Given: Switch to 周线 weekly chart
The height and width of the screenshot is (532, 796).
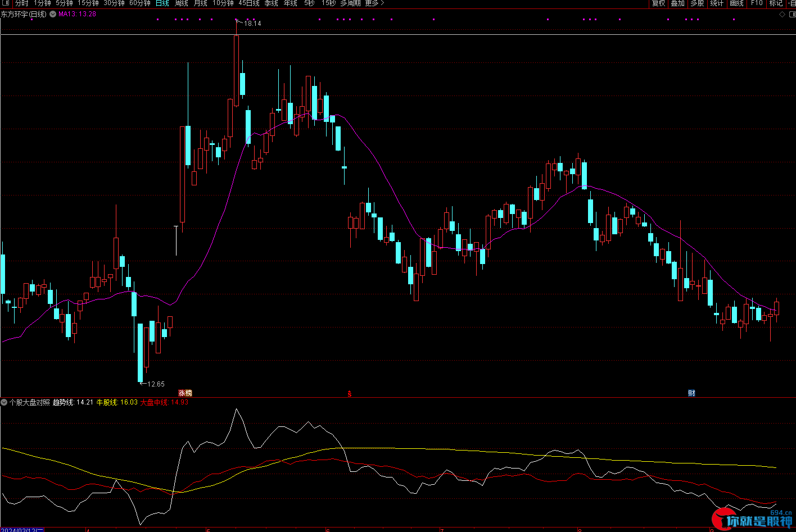Looking at the screenshot, I should (x=182, y=3).
